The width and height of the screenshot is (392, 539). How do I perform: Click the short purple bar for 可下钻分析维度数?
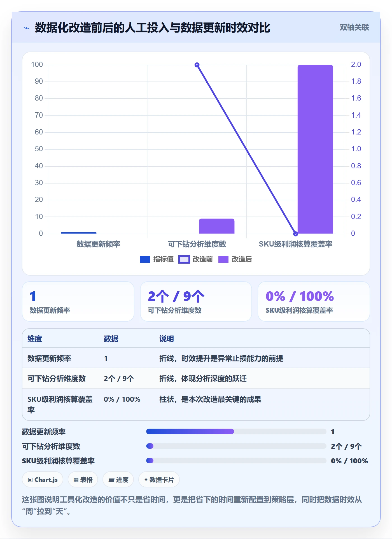click(x=217, y=226)
